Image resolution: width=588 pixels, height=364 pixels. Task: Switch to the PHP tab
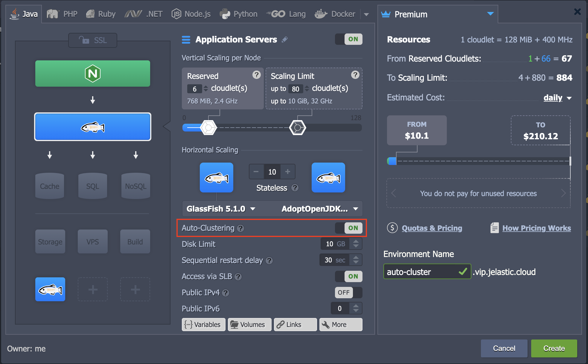click(x=62, y=14)
